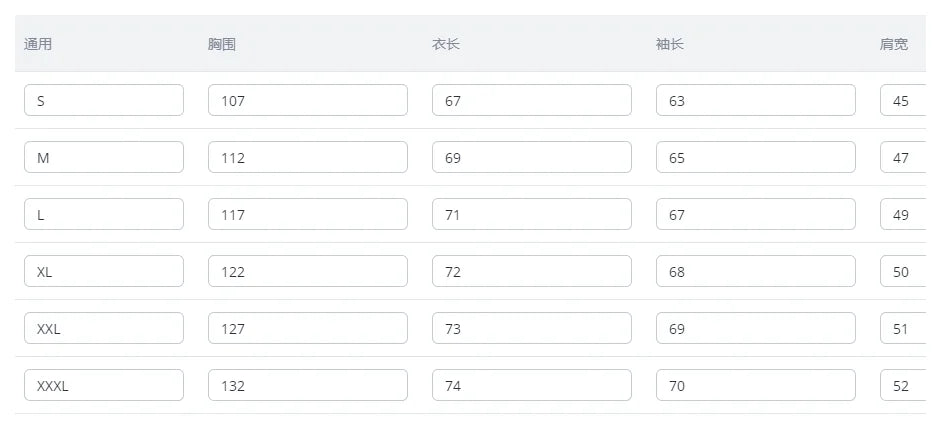Click the 衣长 field with value 69

(531, 157)
